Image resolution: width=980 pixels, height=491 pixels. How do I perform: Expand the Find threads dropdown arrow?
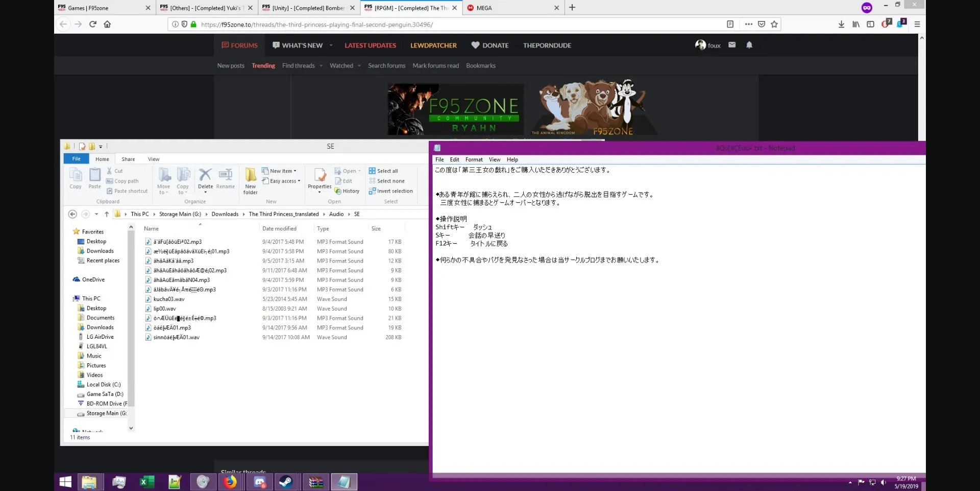pyautogui.click(x=321, y=66)
